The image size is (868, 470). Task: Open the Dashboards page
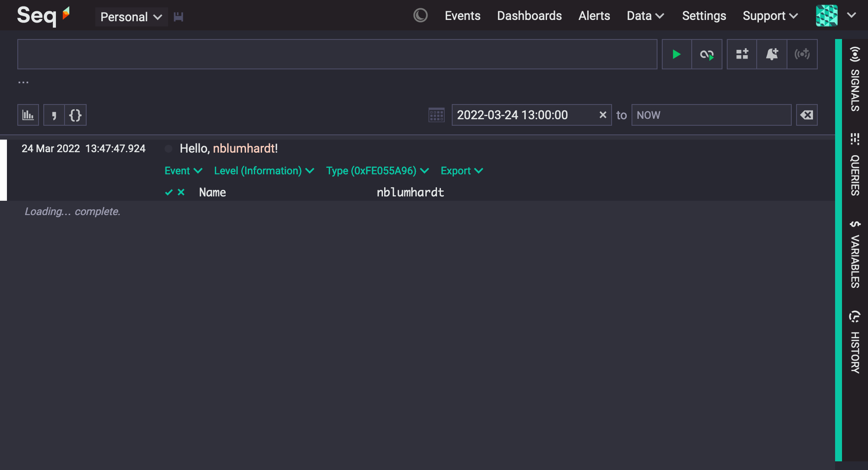[x=529, y=16]
